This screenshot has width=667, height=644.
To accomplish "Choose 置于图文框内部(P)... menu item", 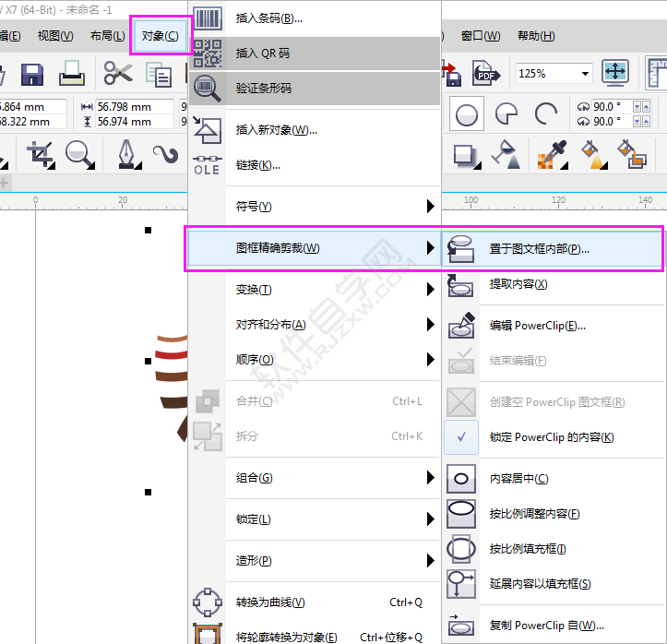I will tap(553, 249).
